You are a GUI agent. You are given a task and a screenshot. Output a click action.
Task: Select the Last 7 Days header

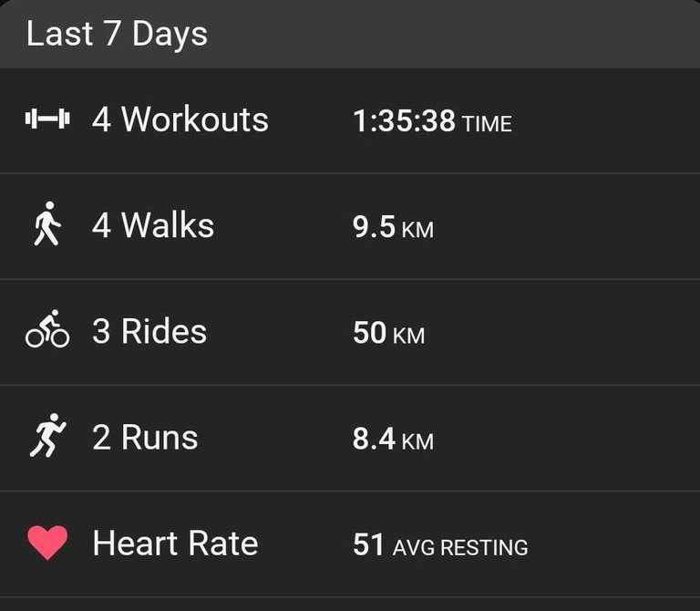click(117, 34)
